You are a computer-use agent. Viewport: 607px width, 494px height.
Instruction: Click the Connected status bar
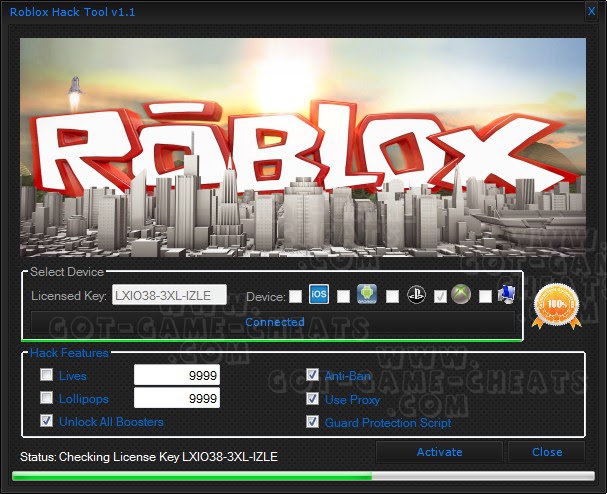click(x=273, y=322)
